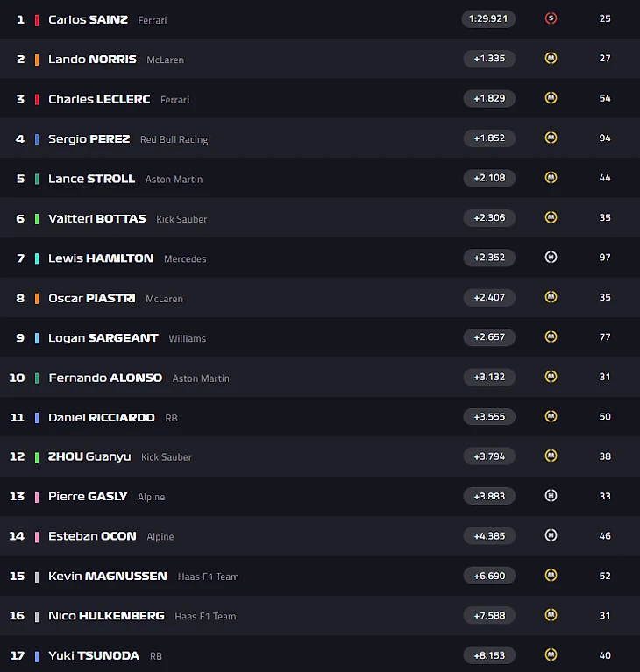Open Charles Leclerc driver name

tap(99, 99)
